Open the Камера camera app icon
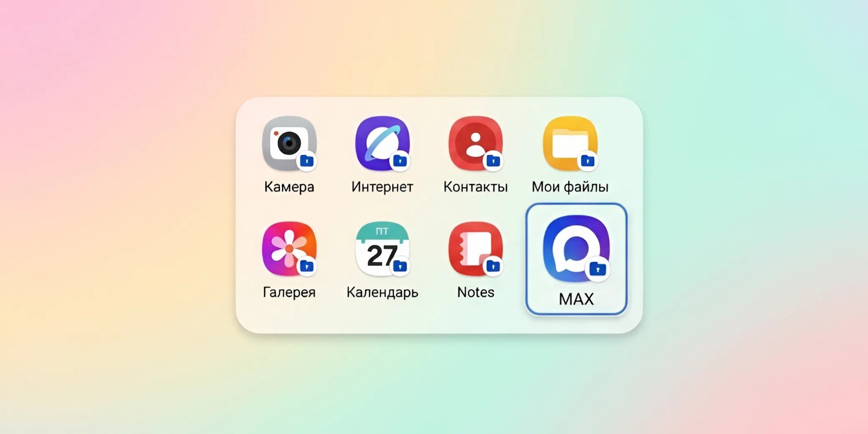This screenshot has width=868, height=434. [x=289, y=143]
